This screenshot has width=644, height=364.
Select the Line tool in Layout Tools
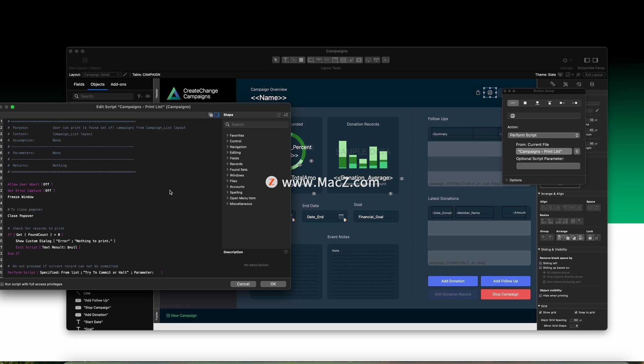tap(293, 60)
